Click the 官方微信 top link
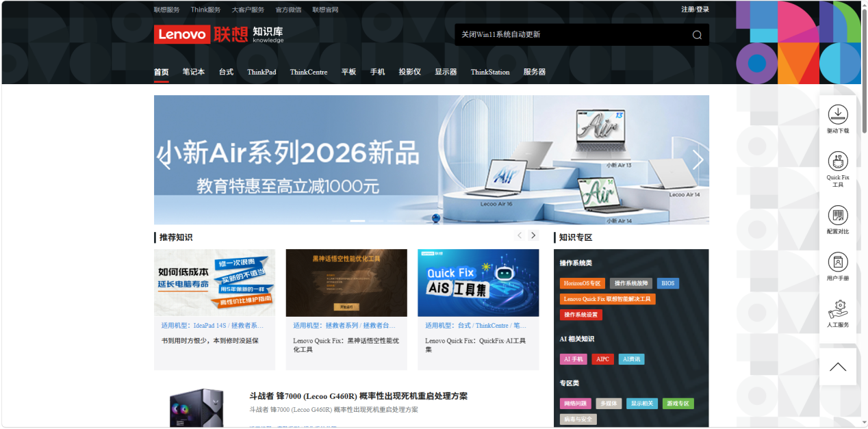Viewport: 868px width, 429px height. [288, 10]
